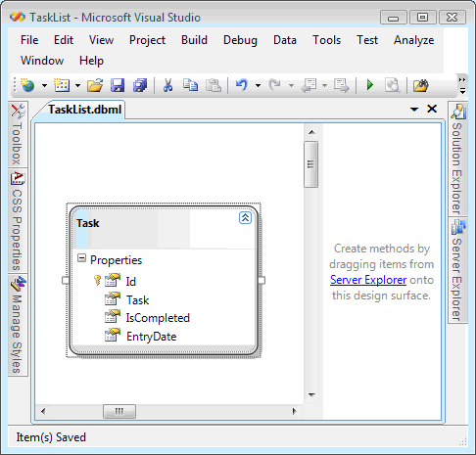Click the horizontal scrollbar right arrow
Image resolution: width=476 pixels, height=455 pixels.
tap(294, 411)
